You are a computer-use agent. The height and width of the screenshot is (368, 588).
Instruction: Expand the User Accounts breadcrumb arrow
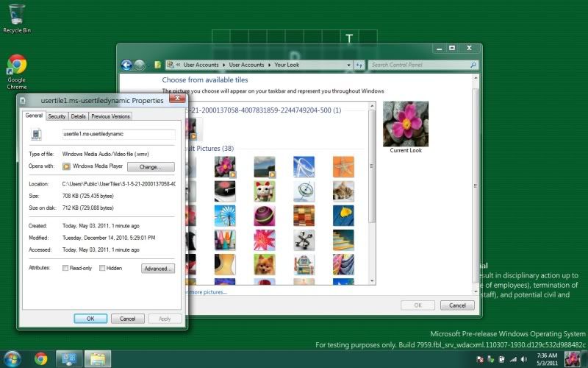click(x=223, y=65)
